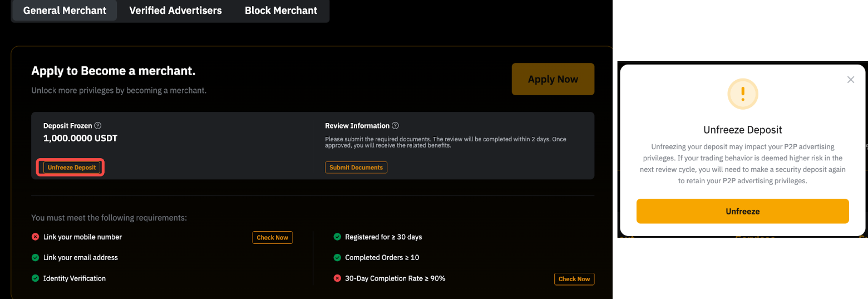Confirm with the orange Unfreeze dialog button

tap(742, 212)
